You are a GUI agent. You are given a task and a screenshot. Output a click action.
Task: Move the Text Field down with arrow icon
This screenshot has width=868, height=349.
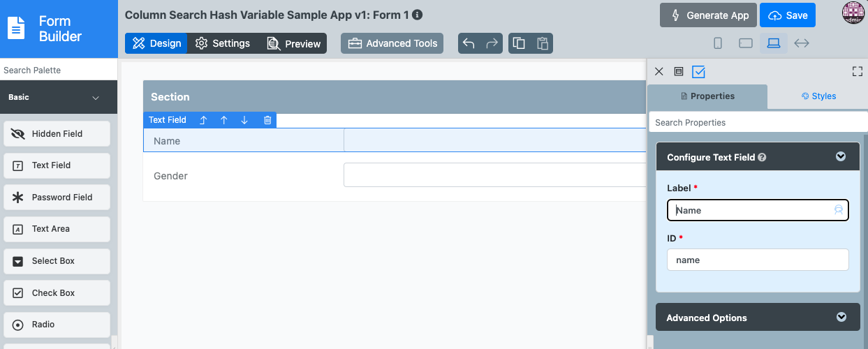click(244, 120)
